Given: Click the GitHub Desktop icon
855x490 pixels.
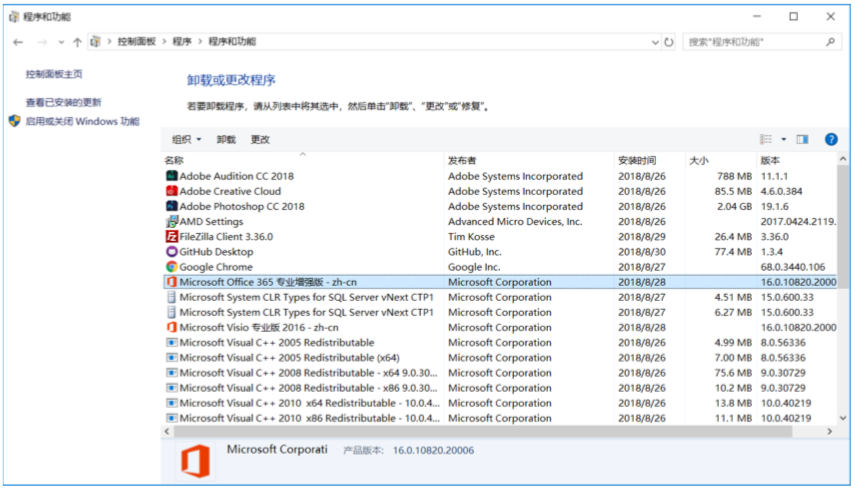Looking at the screenshot, I should coord(171,252).
